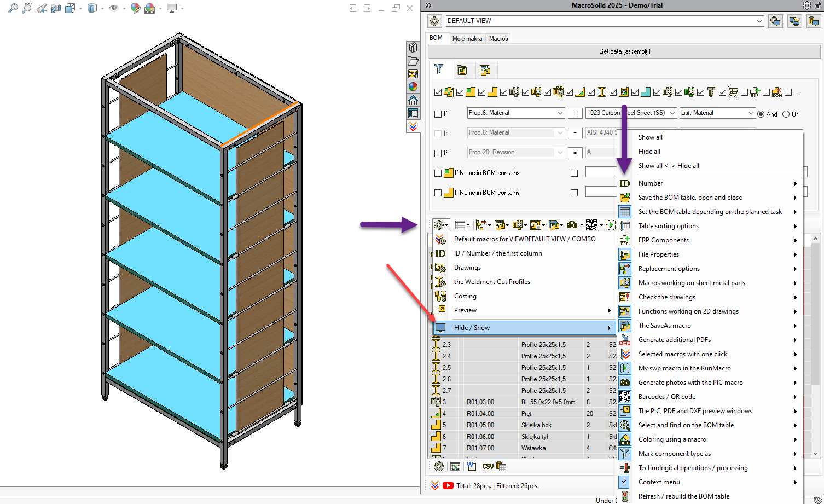
Task: Click the Excel export icon at bottom
Action: (455, 466)
